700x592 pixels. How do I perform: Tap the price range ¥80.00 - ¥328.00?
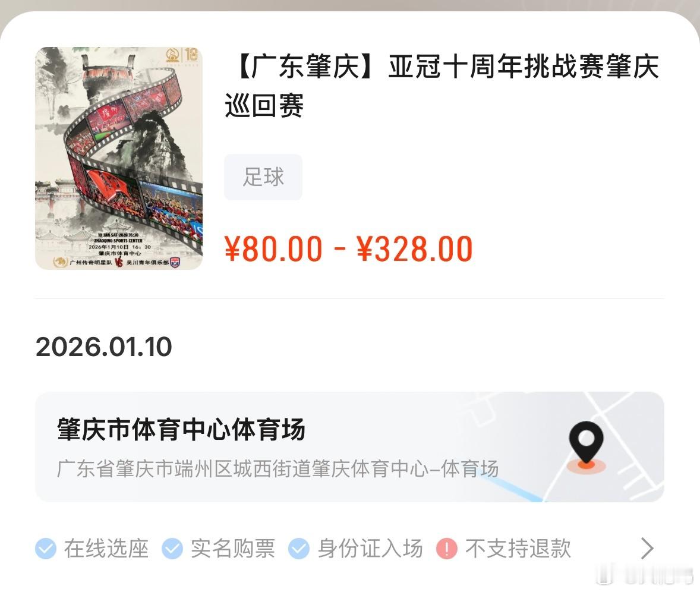click(x=349, y=248)
